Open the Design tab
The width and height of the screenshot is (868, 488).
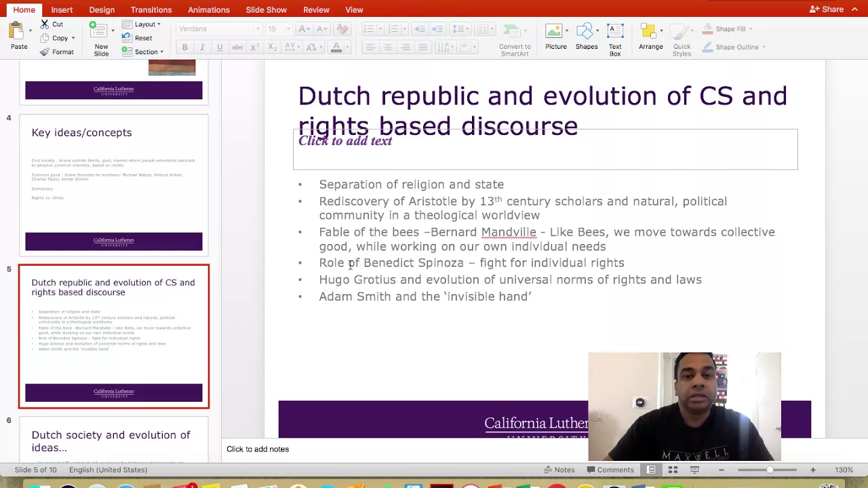pos(102,9)
